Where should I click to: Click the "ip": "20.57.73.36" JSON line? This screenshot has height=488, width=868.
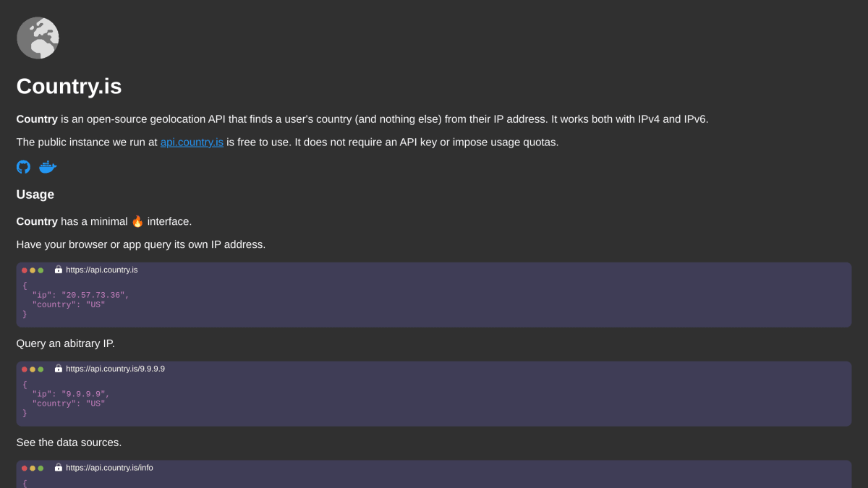pos(80,295)
